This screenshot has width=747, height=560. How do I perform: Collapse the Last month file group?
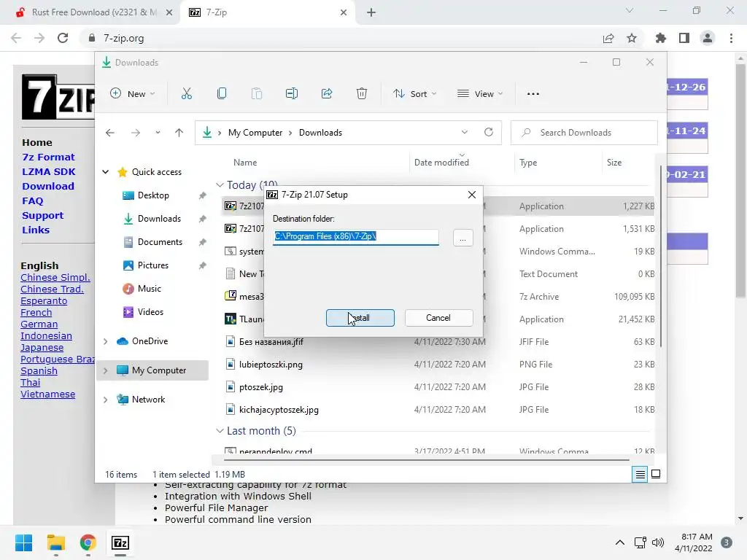220,431
